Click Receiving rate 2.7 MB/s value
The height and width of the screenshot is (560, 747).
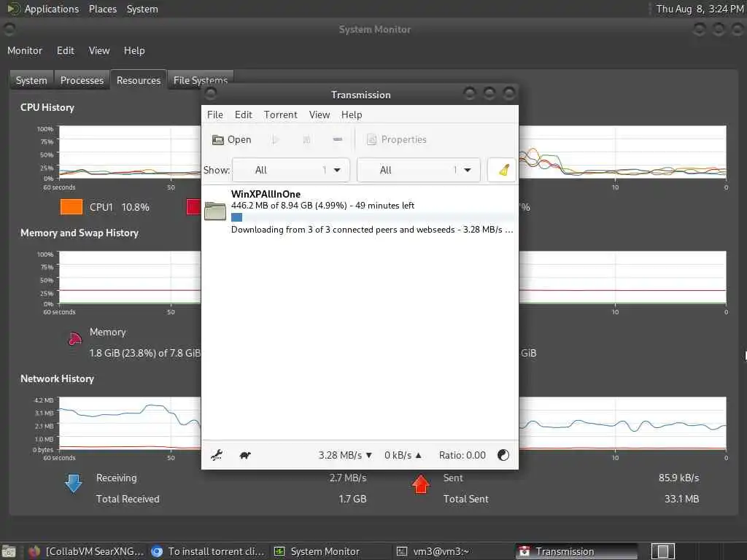[x=348, y=478]
